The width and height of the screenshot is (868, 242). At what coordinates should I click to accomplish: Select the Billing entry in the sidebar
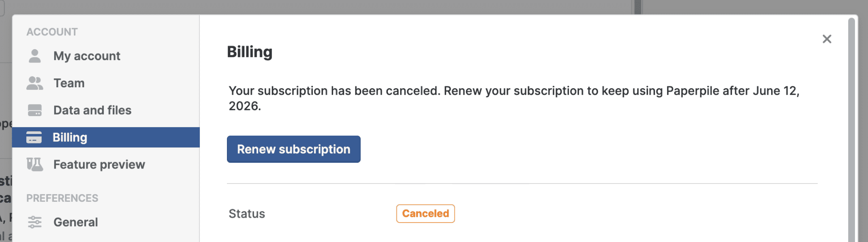pos(70,138)
